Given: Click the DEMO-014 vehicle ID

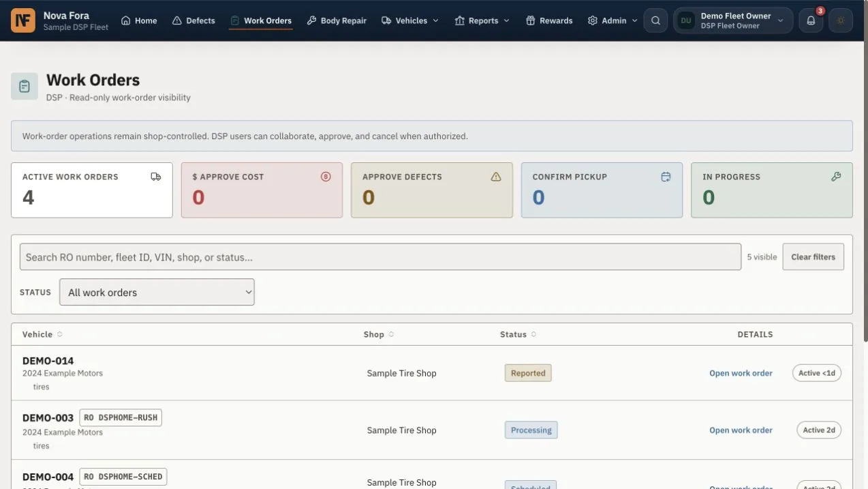Looking at the screenshot, I should click(48, 361).
